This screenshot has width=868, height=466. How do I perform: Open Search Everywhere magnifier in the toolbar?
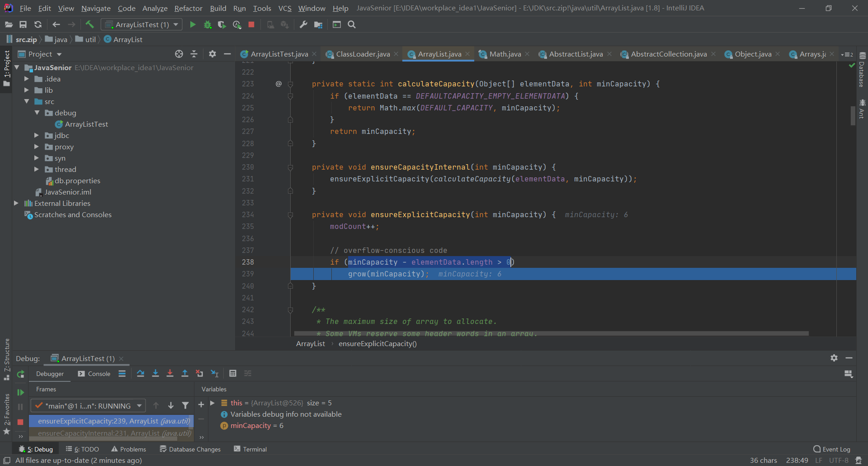tap(352, 24)
